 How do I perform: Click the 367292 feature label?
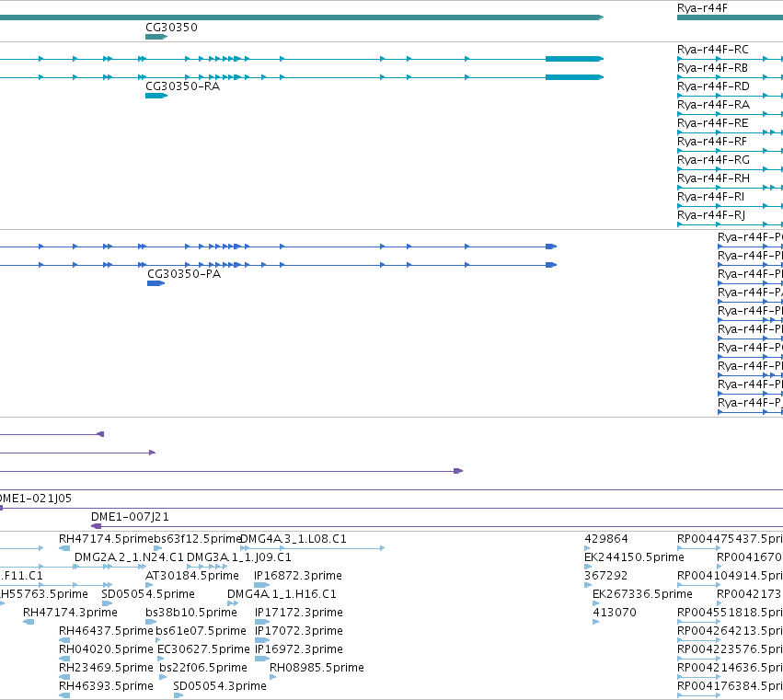click(x=605, y=576)
